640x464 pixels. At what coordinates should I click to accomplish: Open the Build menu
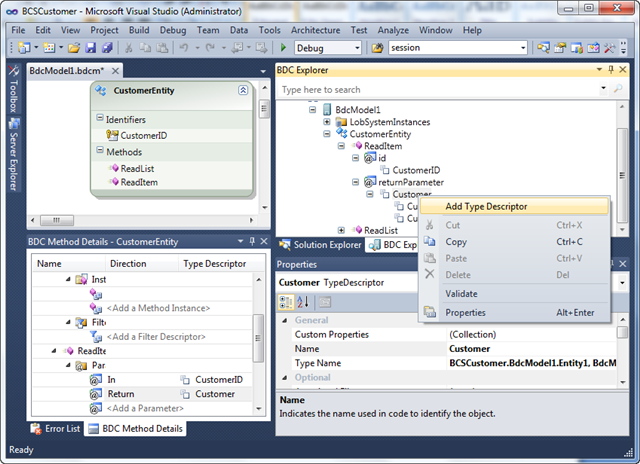(x=139, y=30)
